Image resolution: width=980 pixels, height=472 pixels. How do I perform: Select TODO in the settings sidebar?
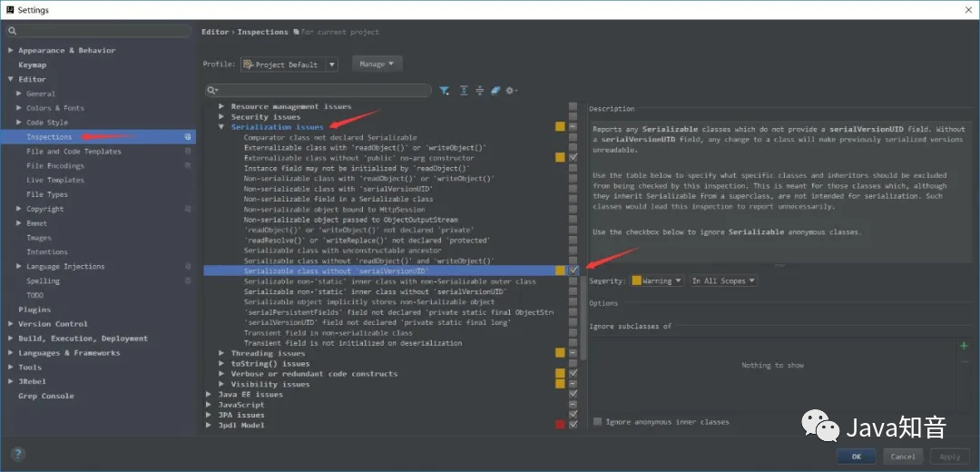[35, 295]
